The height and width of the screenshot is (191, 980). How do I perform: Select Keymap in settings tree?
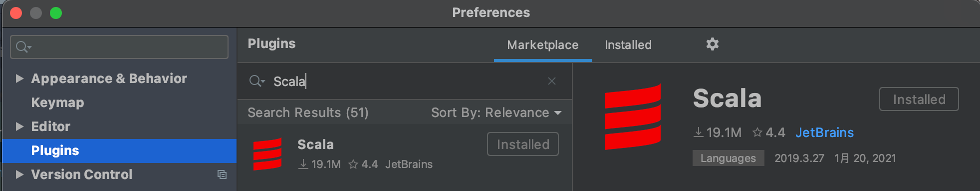coord(57,102)
